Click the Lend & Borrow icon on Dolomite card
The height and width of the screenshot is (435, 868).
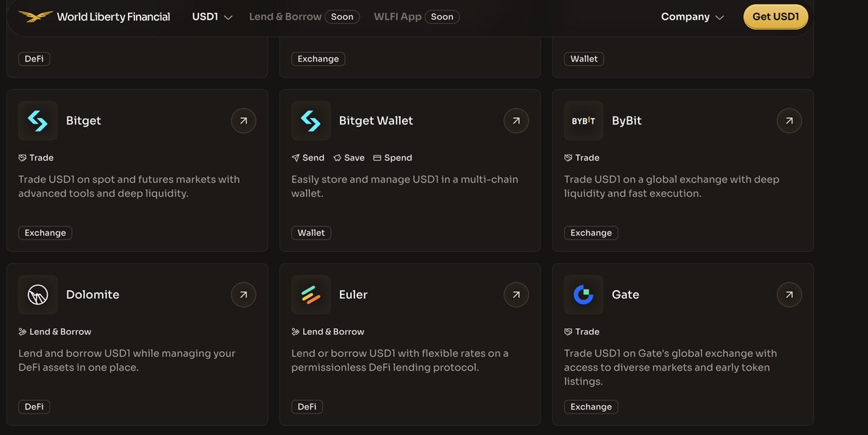[x=22, y=331]
